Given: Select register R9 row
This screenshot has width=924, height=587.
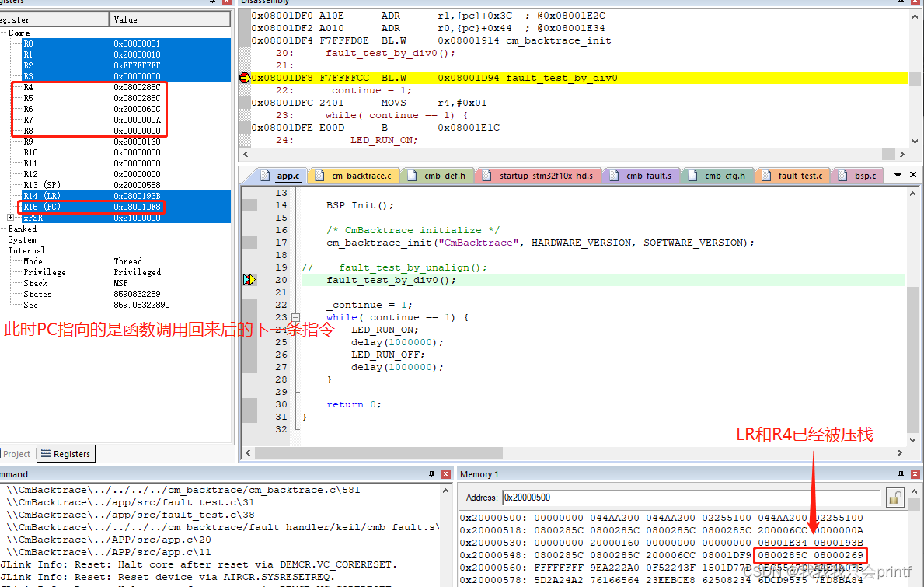Looking at the screenshot, I should coord(126,142).
